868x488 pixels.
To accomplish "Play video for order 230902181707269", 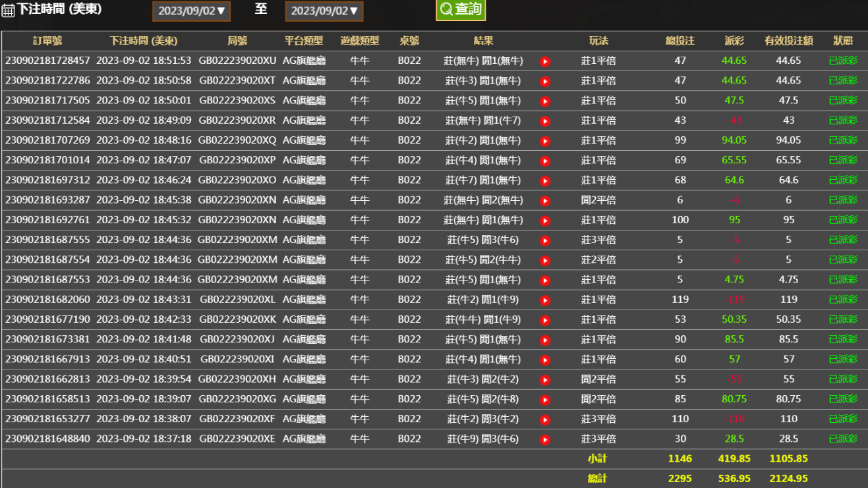I will 545,141.
